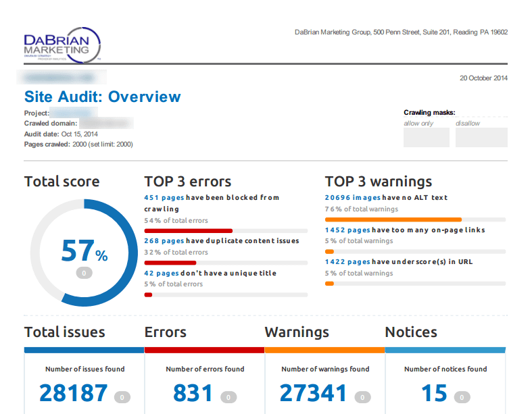Click the 54% of total errors text

click(176, 220)
